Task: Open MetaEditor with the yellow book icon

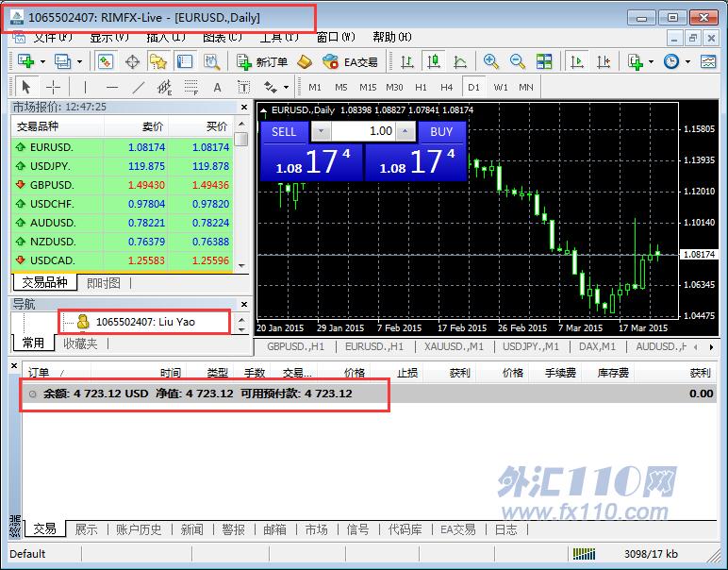Action: 305,61
